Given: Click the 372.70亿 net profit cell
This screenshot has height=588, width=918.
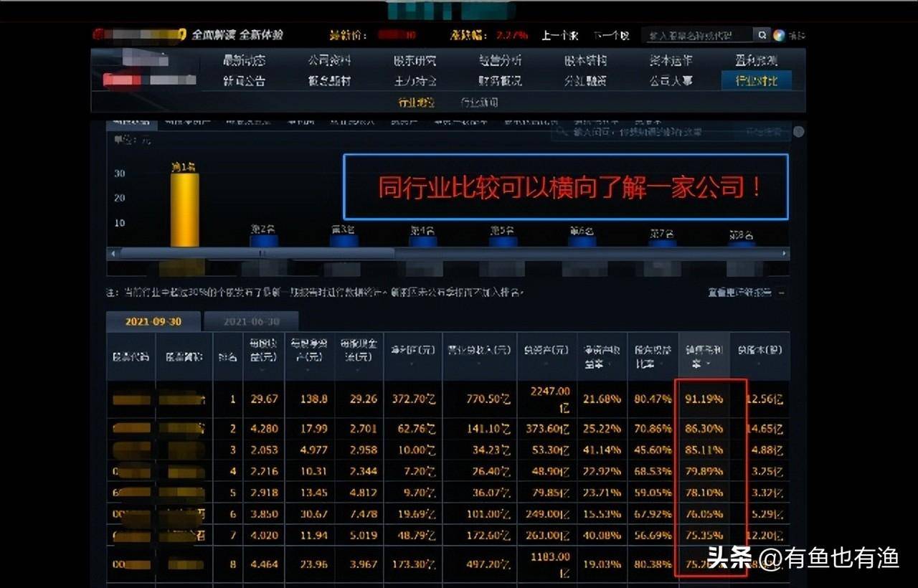Looking at the screenshot, I should [x=414, y=399].
